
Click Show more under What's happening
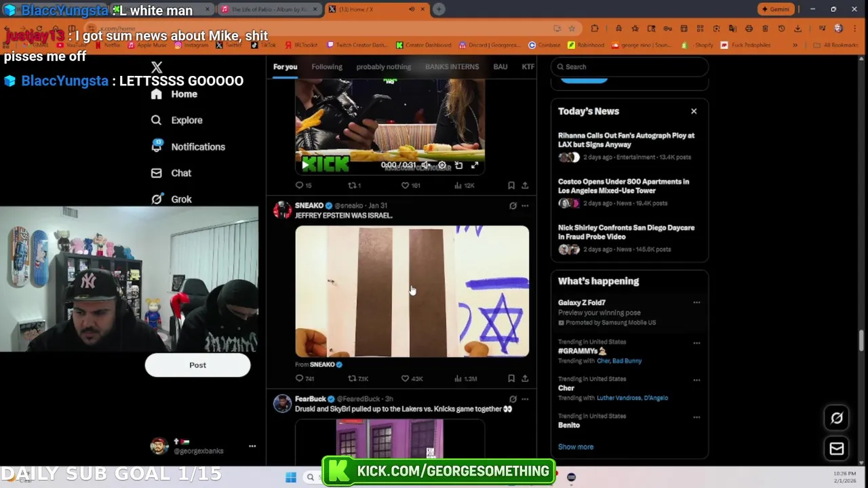coord(576,447)
